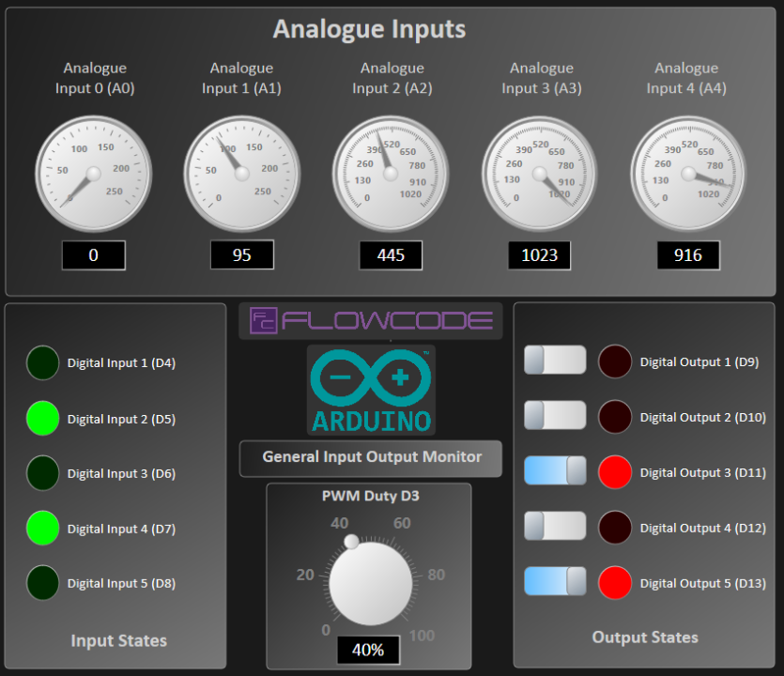Click the Digital Output 3 (D11) red LED

[615, 471]
